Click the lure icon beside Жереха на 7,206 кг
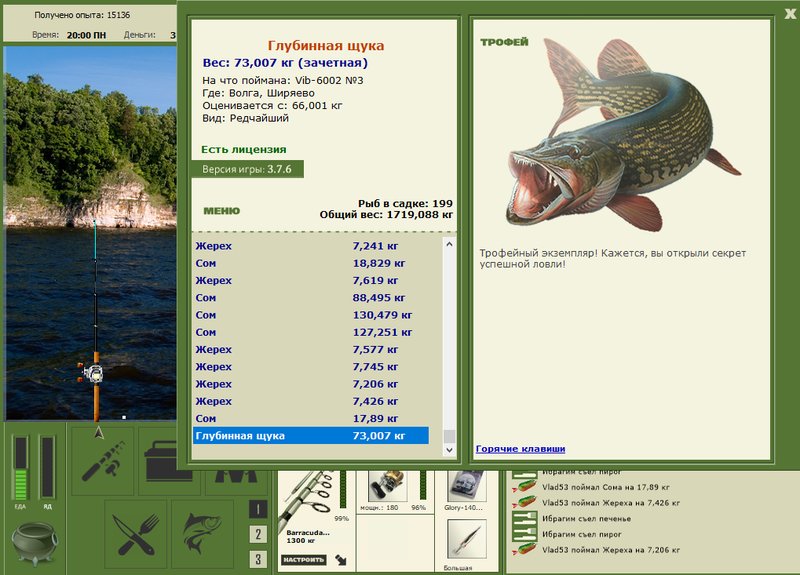This screenshot has width=800, height=575. point(524,549)
